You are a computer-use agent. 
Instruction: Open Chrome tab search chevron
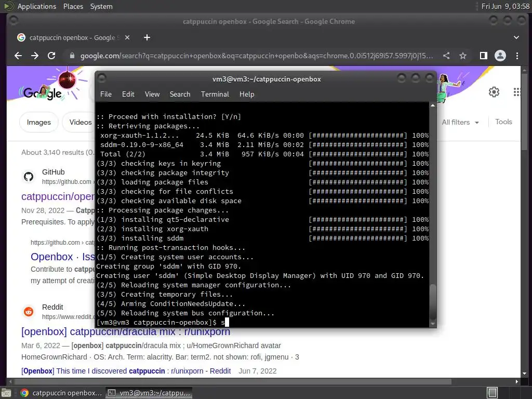point(516,37)
